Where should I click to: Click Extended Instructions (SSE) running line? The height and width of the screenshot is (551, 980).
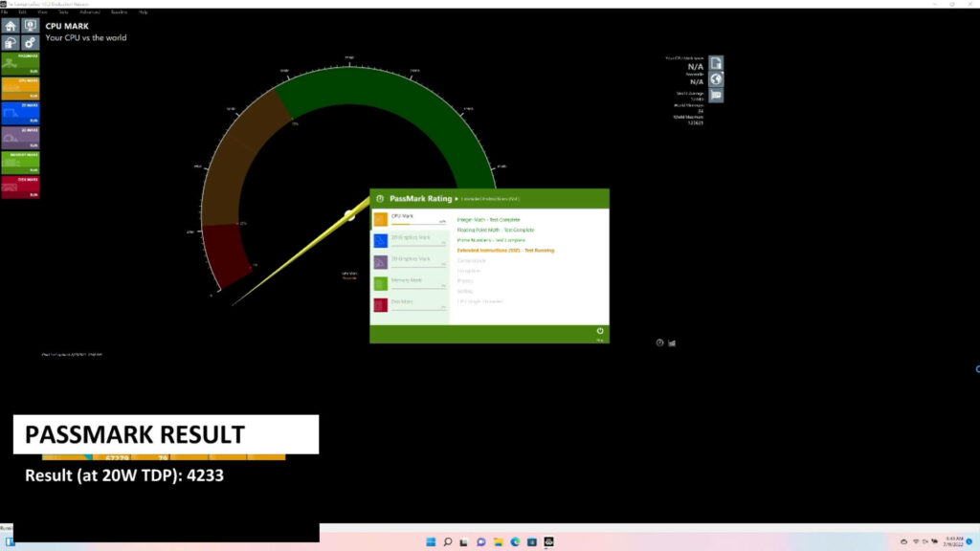tap(505, 251)
